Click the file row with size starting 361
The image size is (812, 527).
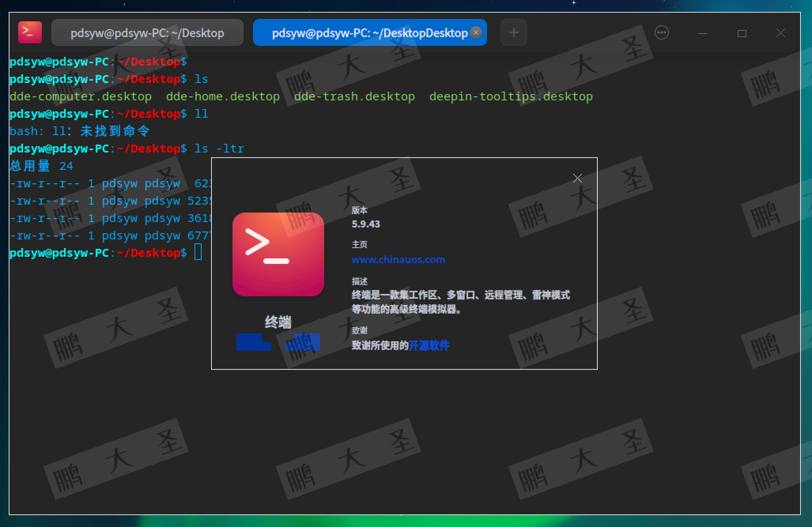[111, 218]
